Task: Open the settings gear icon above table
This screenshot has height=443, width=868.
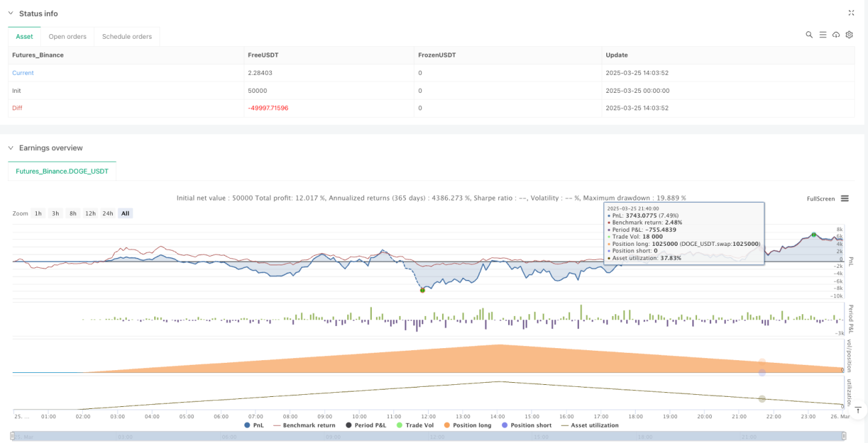Action: (849, 35)
